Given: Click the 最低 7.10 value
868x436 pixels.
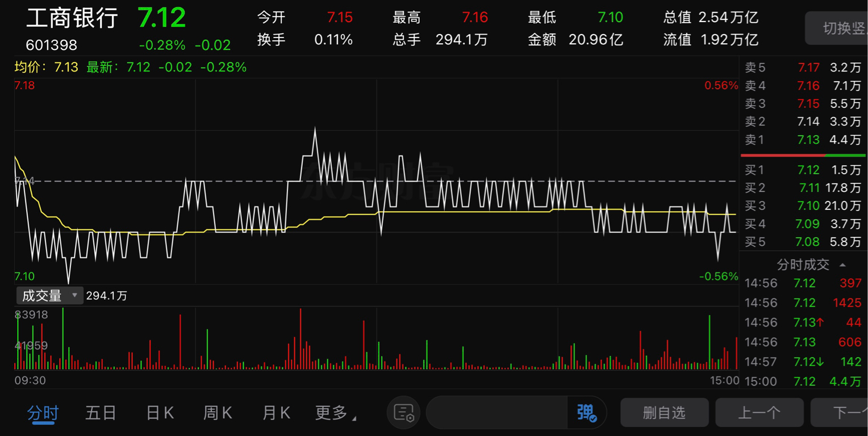Looking at the screenshot, I should point(610,18).
